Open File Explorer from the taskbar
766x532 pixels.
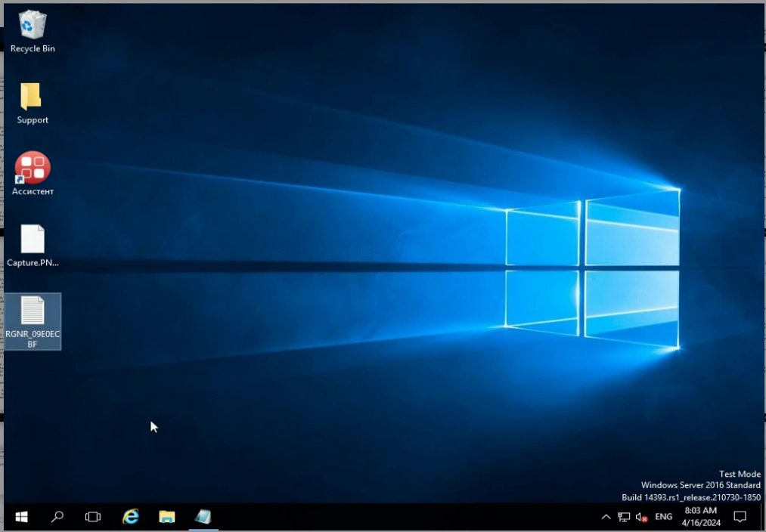click(167, 517)
